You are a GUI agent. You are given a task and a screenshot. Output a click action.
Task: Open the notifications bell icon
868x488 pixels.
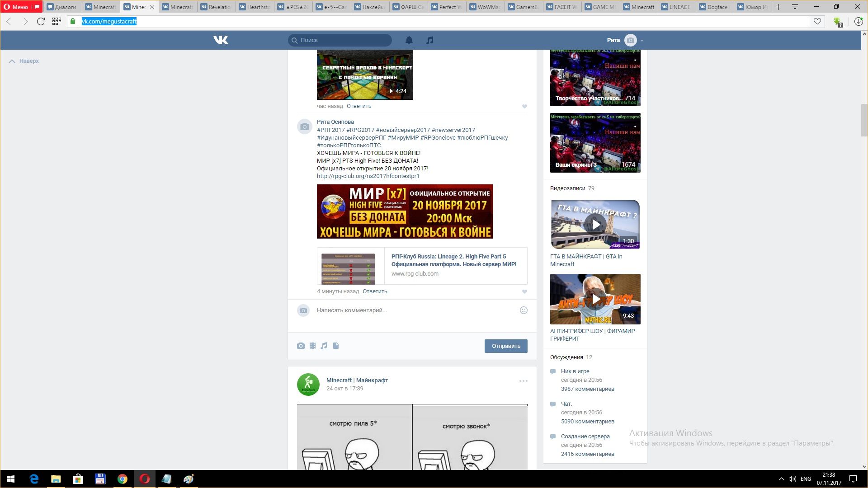[409, 40]
